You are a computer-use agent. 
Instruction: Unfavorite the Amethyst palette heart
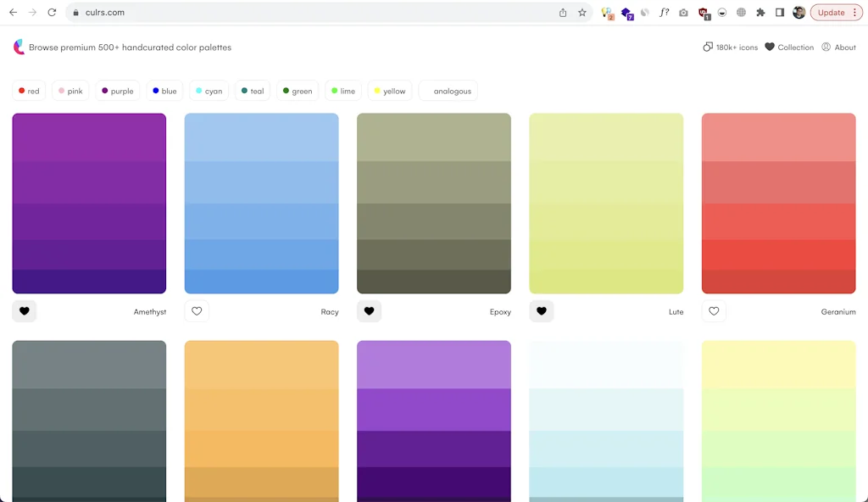[x=25, y=311]
